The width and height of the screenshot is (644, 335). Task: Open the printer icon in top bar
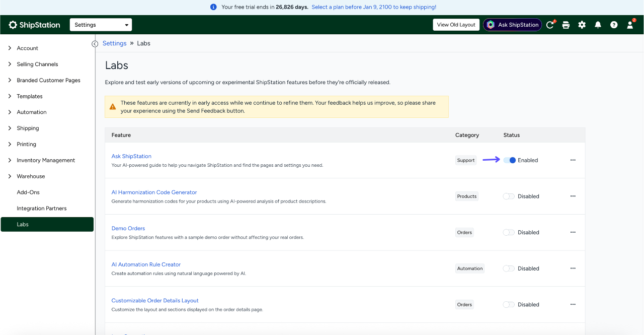point(566,25)
